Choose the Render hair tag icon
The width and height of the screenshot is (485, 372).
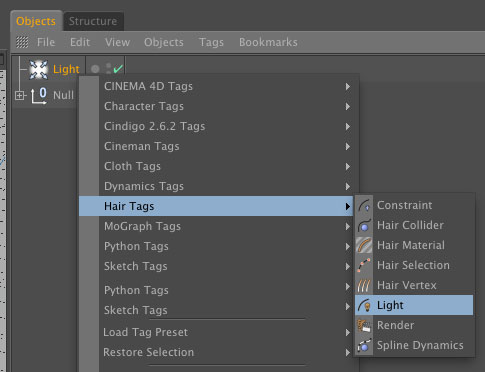coord(364,325)
